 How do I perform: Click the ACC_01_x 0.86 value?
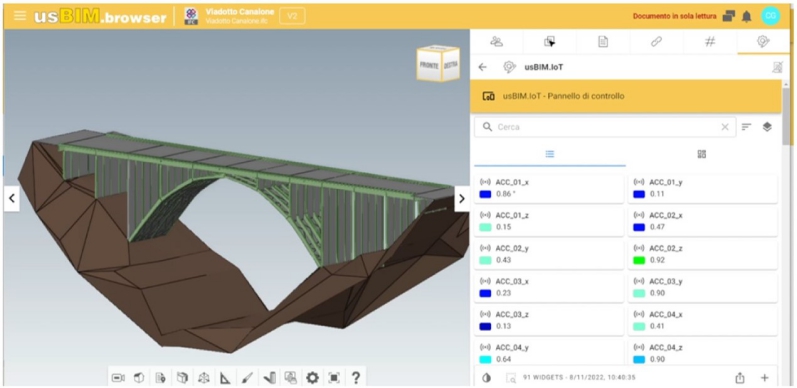point(505,194)
